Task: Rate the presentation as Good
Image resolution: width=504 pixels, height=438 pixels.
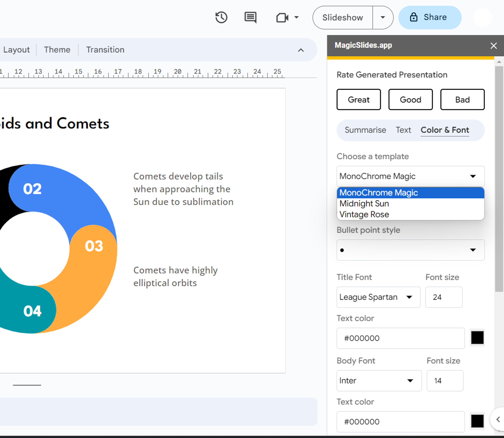Action: (x=411, y=100)
